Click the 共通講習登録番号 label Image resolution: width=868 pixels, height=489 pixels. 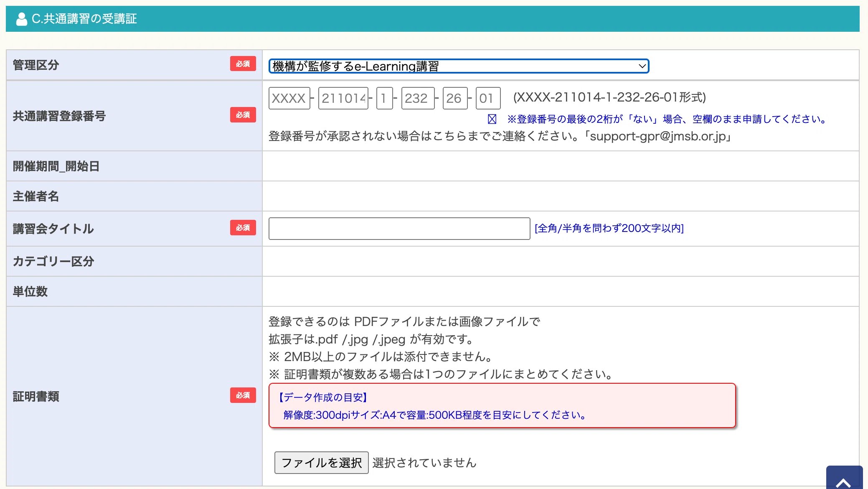tap(59, 116)
